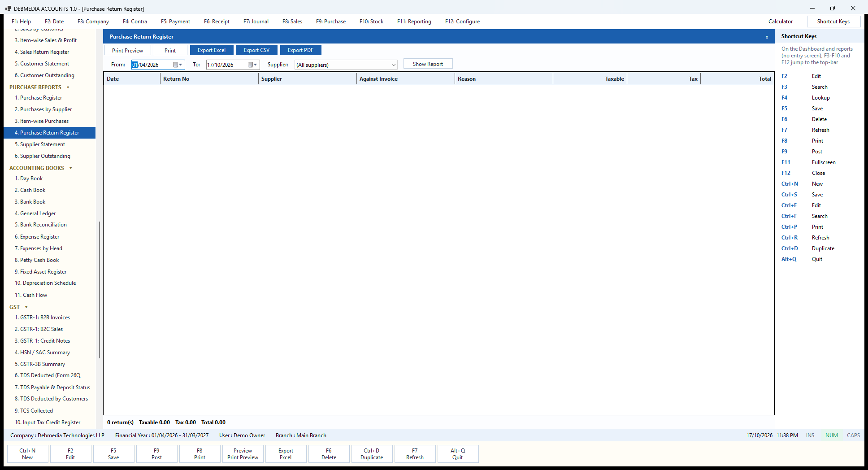
Task: Select Bank Reconciliation in sidebar
Action: coord(50,225)
